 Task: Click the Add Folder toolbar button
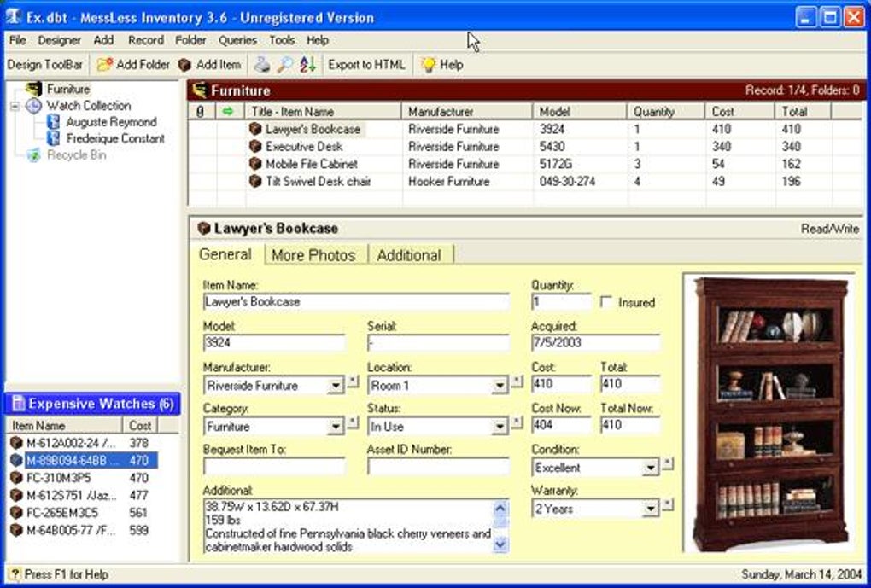click(133, 64)
